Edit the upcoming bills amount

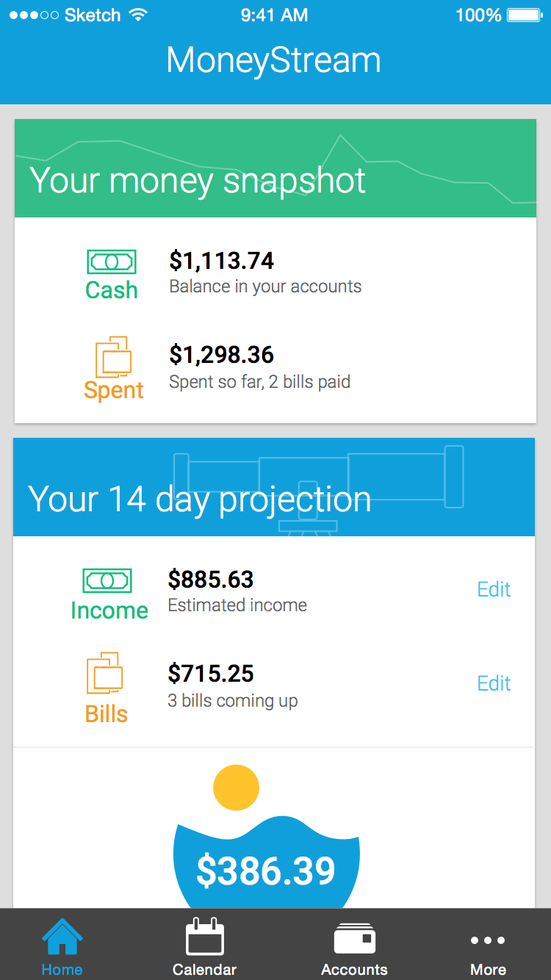click(x=494, y=683)
